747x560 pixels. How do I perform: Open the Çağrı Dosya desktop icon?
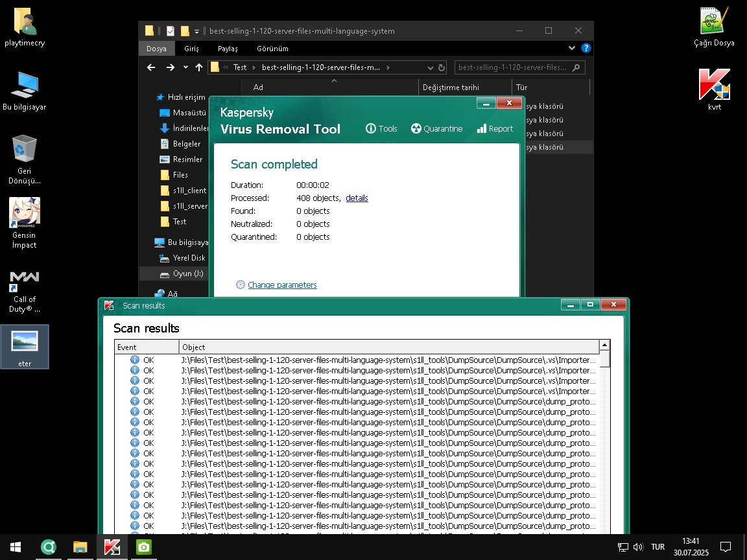point(714,26)
